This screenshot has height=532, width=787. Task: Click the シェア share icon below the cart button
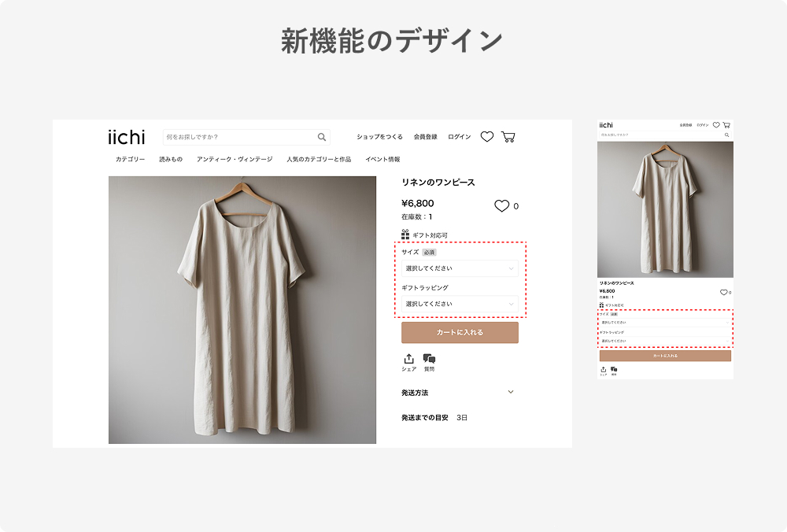408,358
